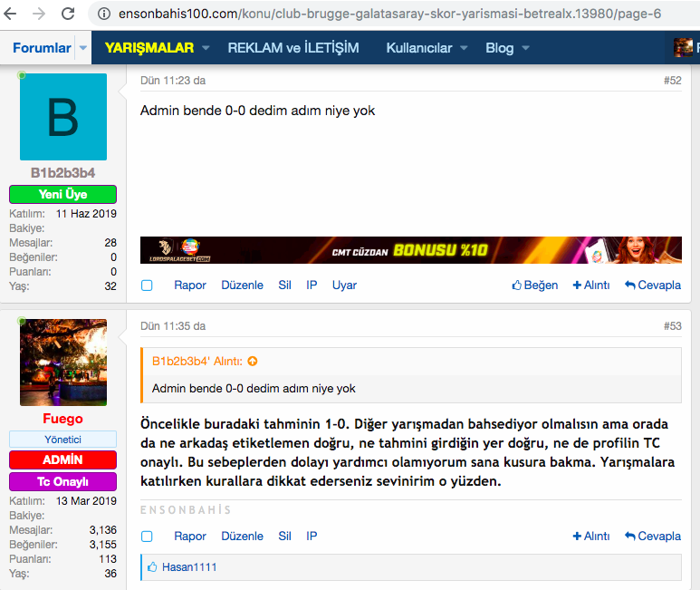
Task: Tick the select checkbox of post #53
Action: (147, 537)
